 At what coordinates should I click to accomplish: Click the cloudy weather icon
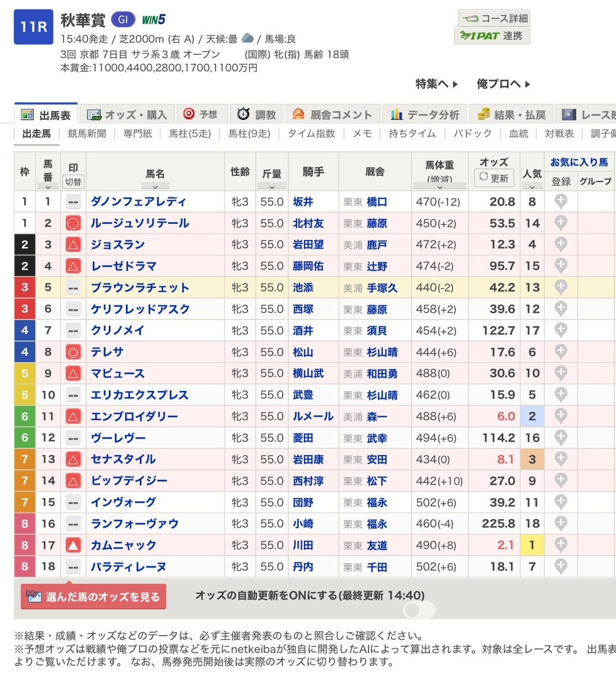[247, 38]
